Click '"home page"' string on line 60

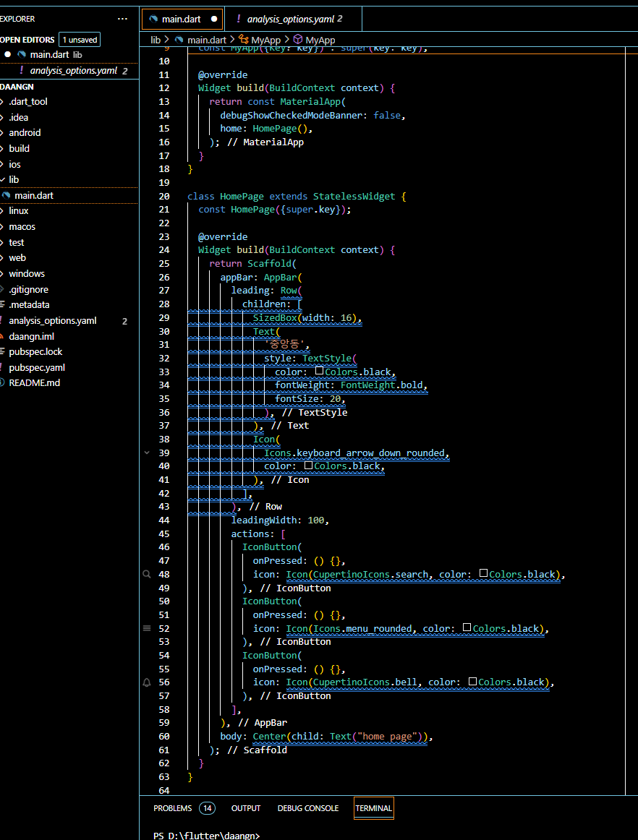click(386, 737)
